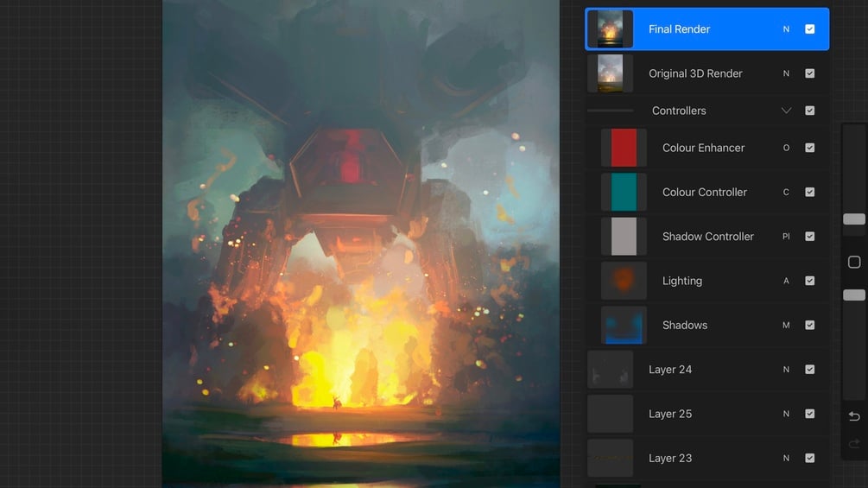Hide the Shadows layer
868x488 pixels.
[x=810, y=325]
